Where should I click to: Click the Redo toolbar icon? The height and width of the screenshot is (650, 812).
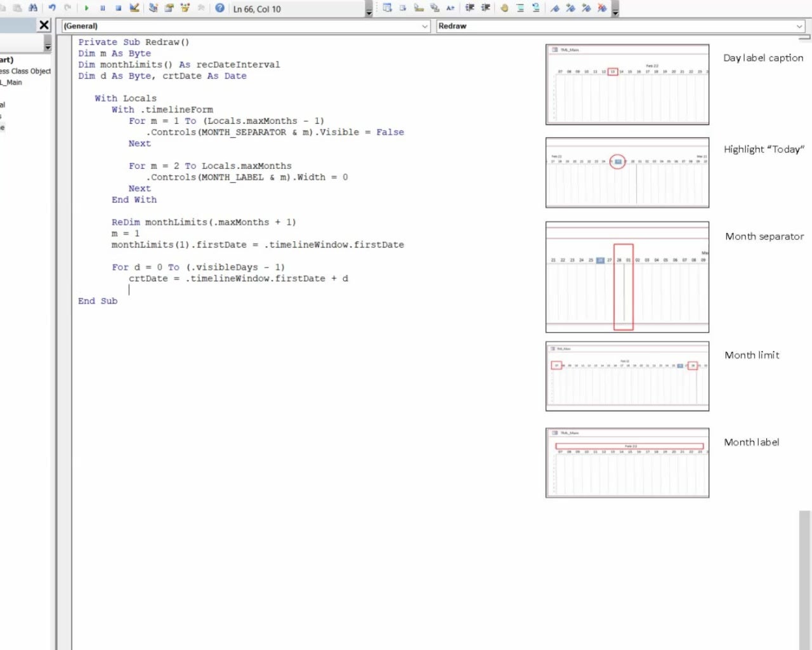(x=68, y=8)
